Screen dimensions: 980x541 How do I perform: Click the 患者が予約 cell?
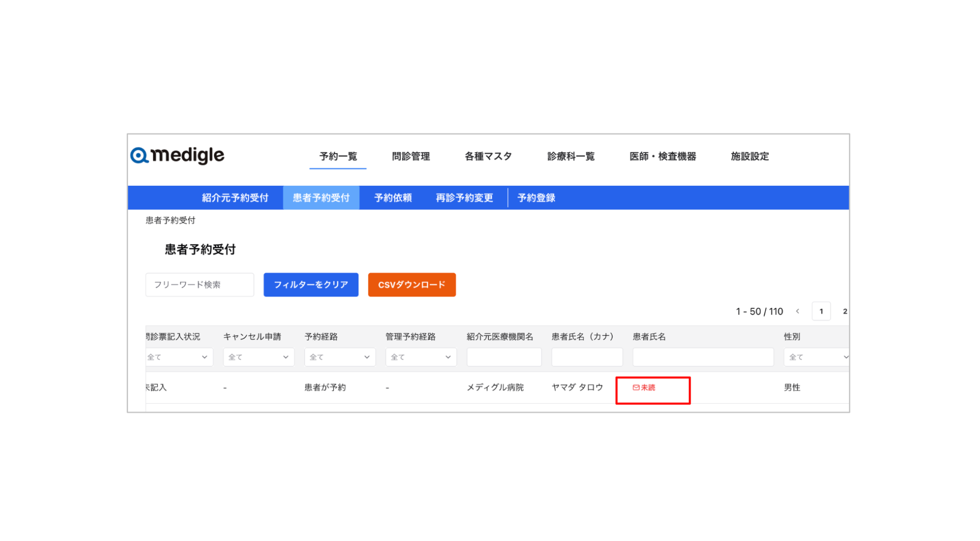(x=325, y=387)
